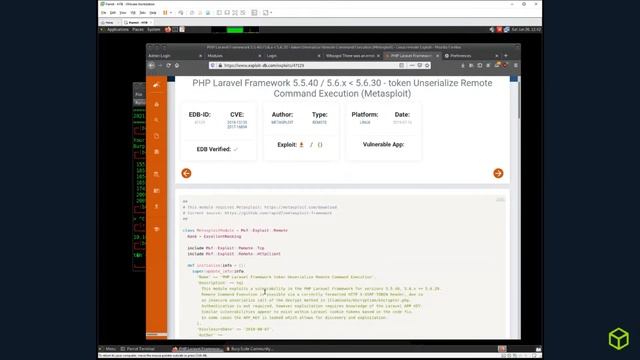
Task: Click the Firefox home button
Action: pyautogui.click(x=177, y=65)
